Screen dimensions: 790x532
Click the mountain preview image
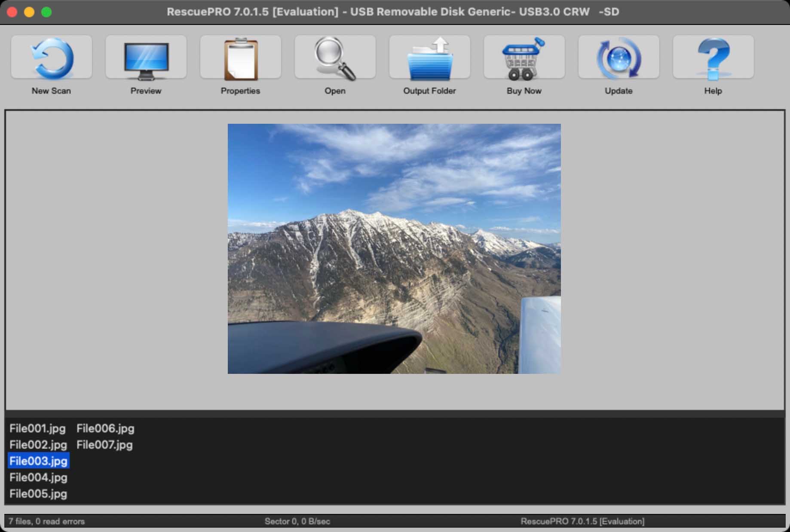pyautogui.click(x=394, y=249)
